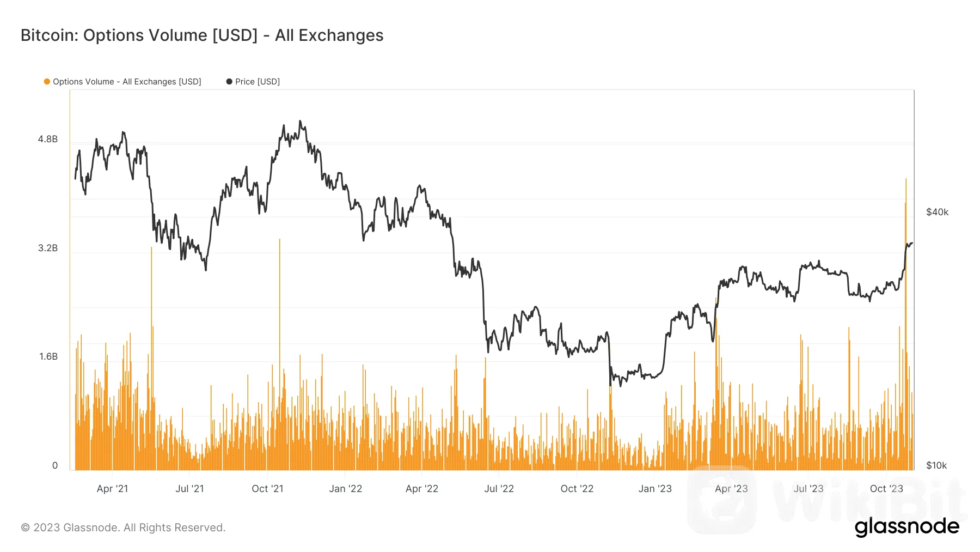The width and height of the screenshot is (980, 552).
Task: Select the Jul '22 x-axis label
Action: pos(499,489)
